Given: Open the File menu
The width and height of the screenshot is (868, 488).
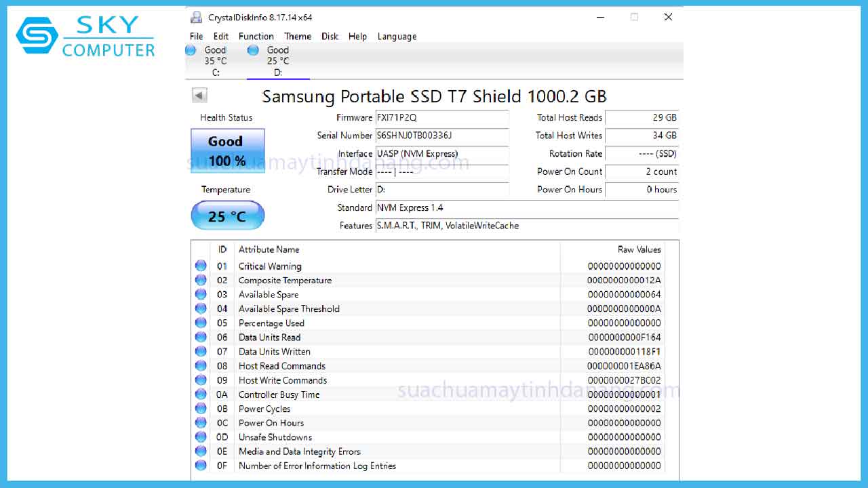Looking at the screenshot, I should point(197,37).
